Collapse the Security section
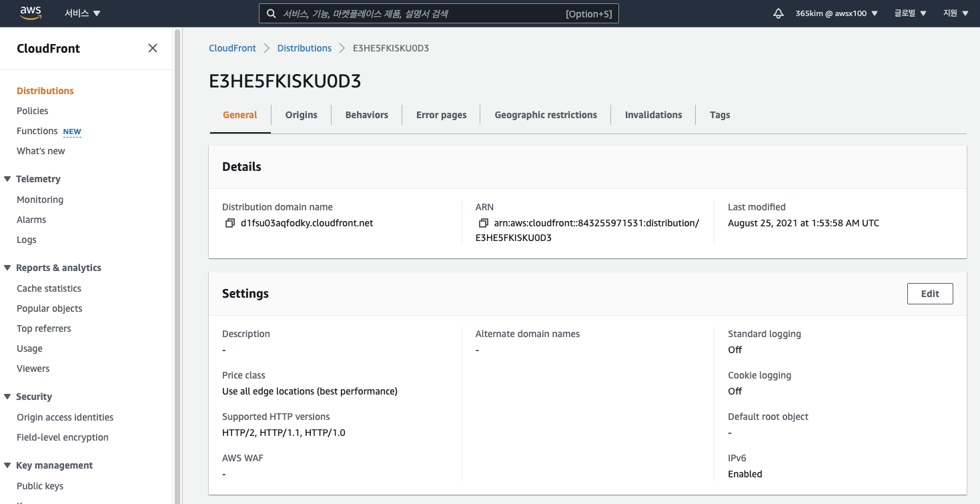Image resolution: width=980 pixels, height=504 pixels. tap(7, 397)
